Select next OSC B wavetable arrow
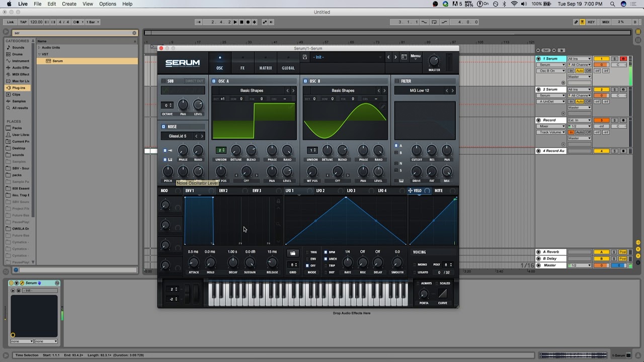 coord(385,90)
